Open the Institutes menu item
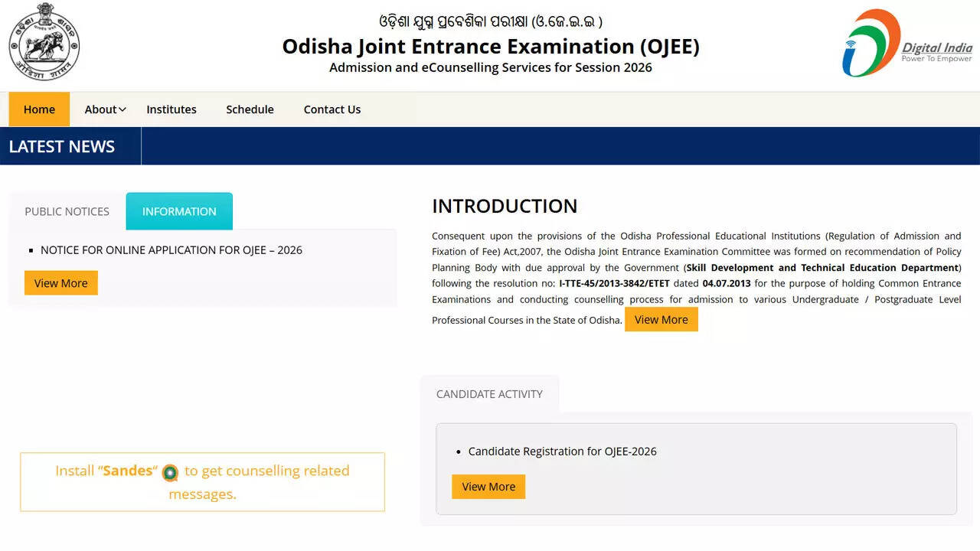 [x=171, y=109]
